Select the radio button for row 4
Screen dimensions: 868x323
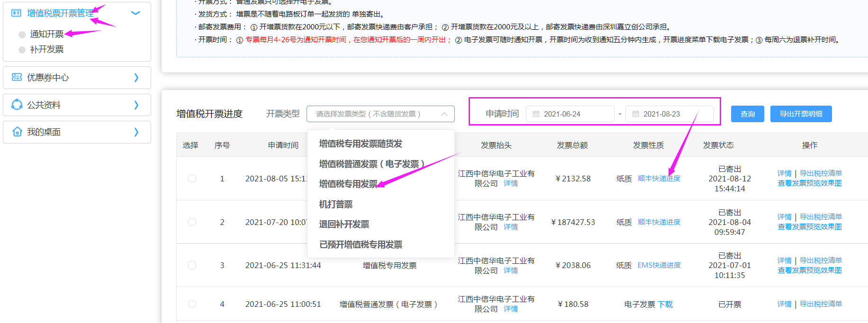pyautogui.click(x=192, y=304)
